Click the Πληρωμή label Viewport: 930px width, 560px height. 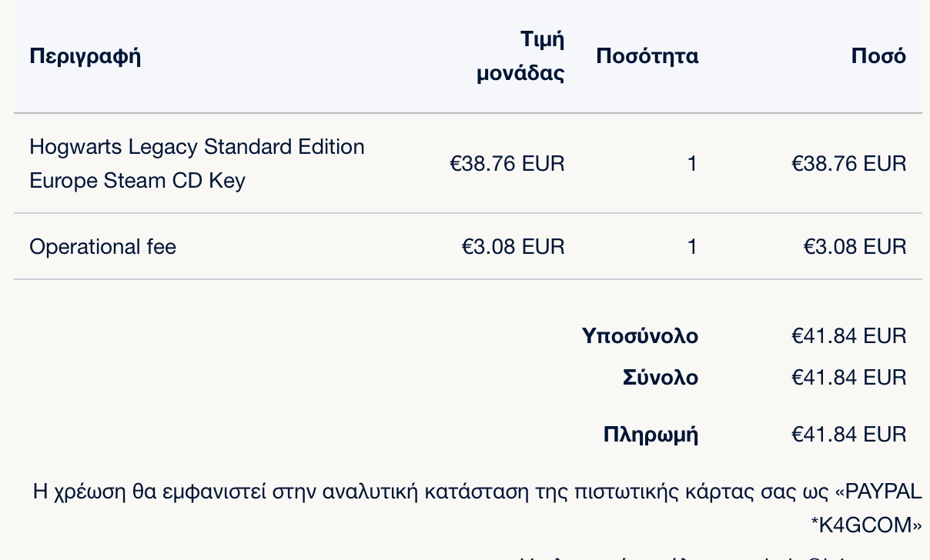[651, 435]
